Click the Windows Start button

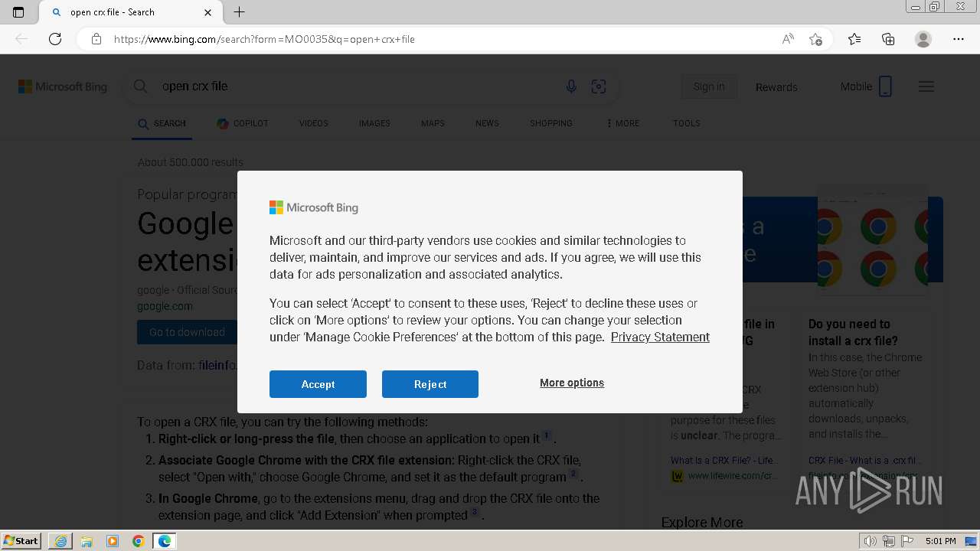(x=21, y=541)
